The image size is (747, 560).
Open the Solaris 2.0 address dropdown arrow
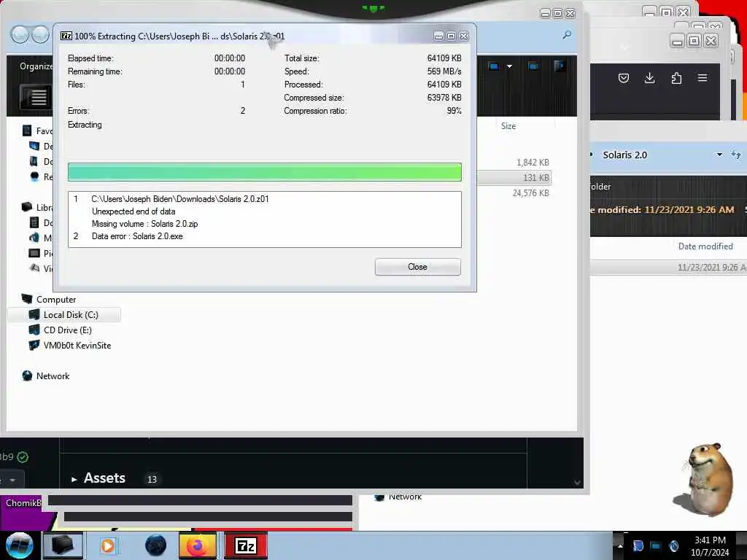click(719, 155)
